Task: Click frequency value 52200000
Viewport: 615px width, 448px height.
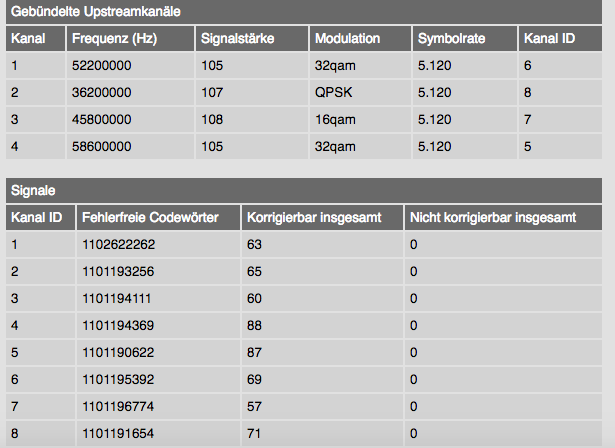Action: (x=102, y=66)
